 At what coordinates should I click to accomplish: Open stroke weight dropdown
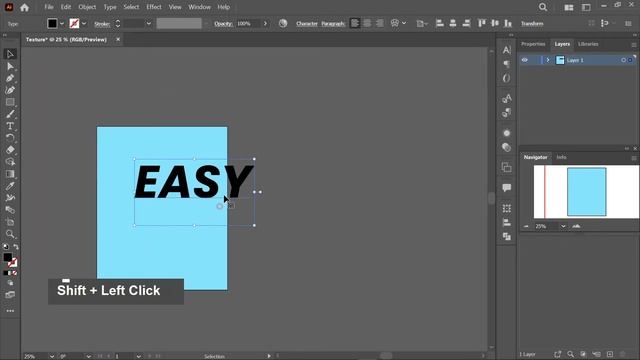pyautogui.click(x=149, y=24)
